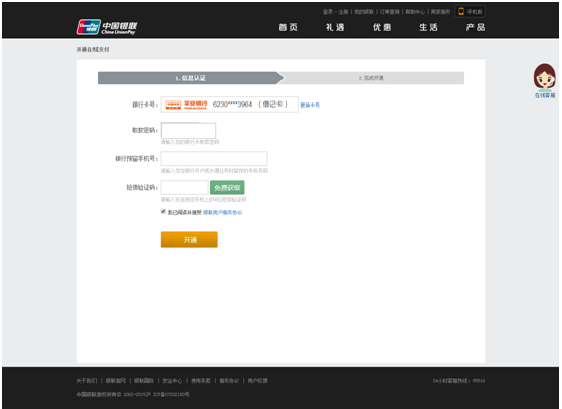
Task: Open 安全中心 footer link
Action: pyautogui.click(x=172, y=381)
